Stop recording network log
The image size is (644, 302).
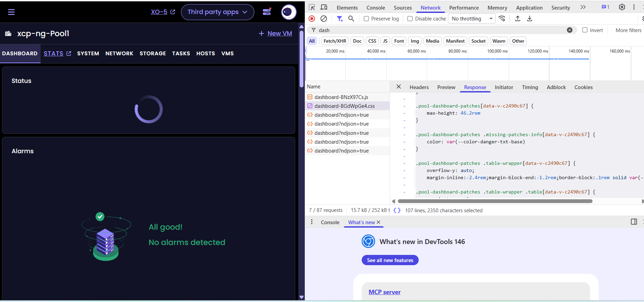pos(312,18)
